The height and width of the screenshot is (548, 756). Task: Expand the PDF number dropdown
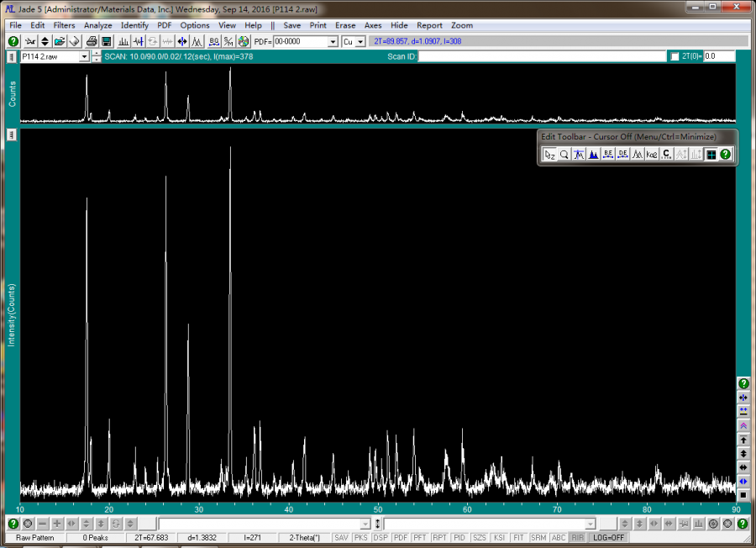tap(333, 41)
